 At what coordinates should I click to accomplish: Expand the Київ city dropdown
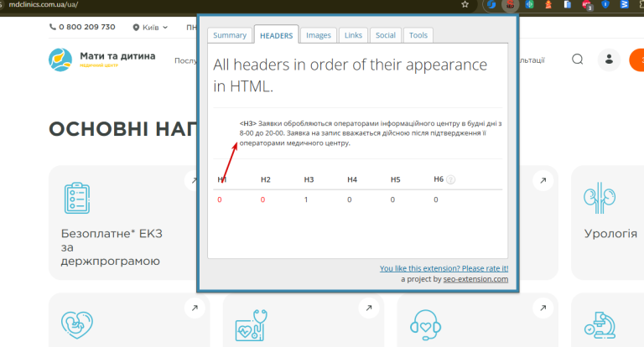tap(150, 28)
